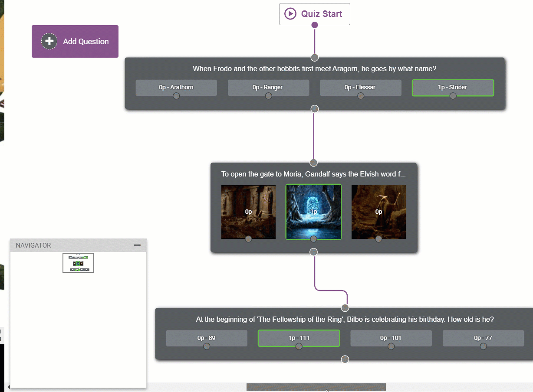Click the stone ruins image answer
The image size is (533, 392).
(248, 211)
